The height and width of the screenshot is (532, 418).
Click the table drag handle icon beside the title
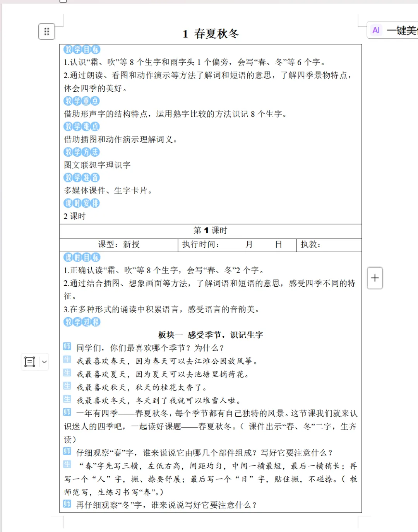(47, 31)
